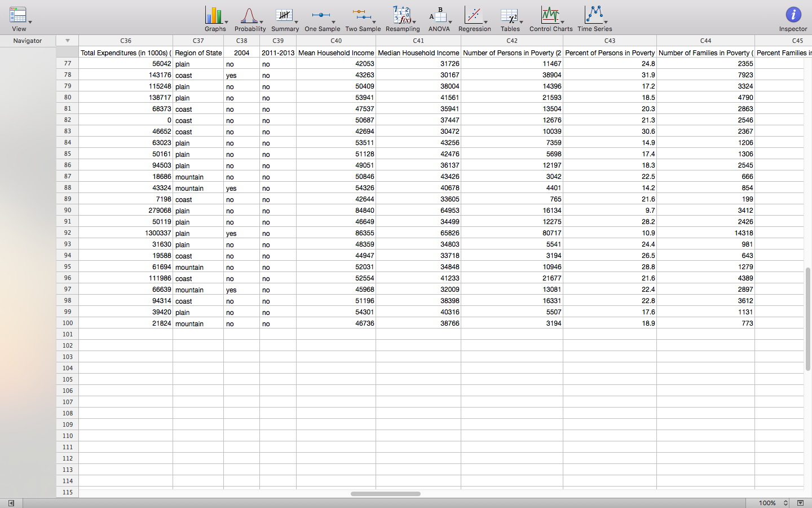Image resolution: width=812 pixels, height=508 pixels.
Task: Click the '2011-2013' column name cell
Action: click(278, 53)
